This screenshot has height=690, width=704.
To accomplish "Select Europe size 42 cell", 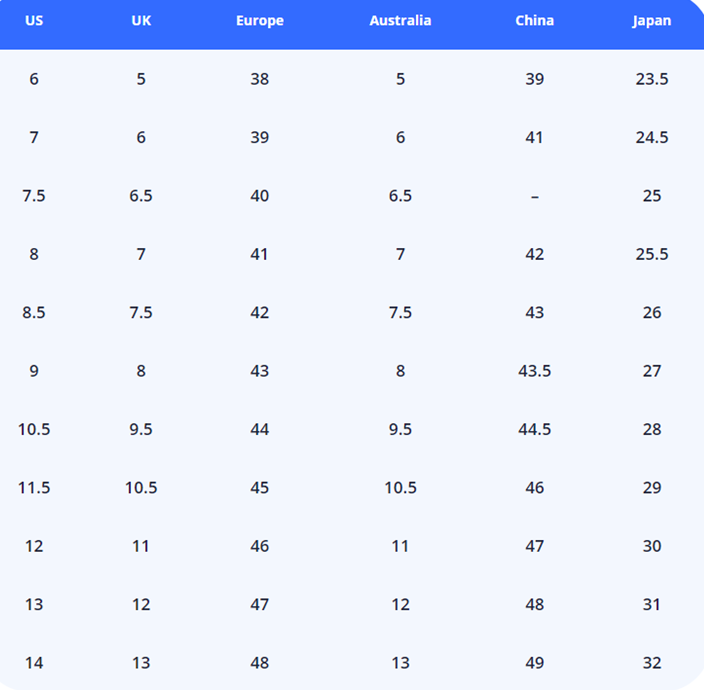I will [x=260, y=313].
